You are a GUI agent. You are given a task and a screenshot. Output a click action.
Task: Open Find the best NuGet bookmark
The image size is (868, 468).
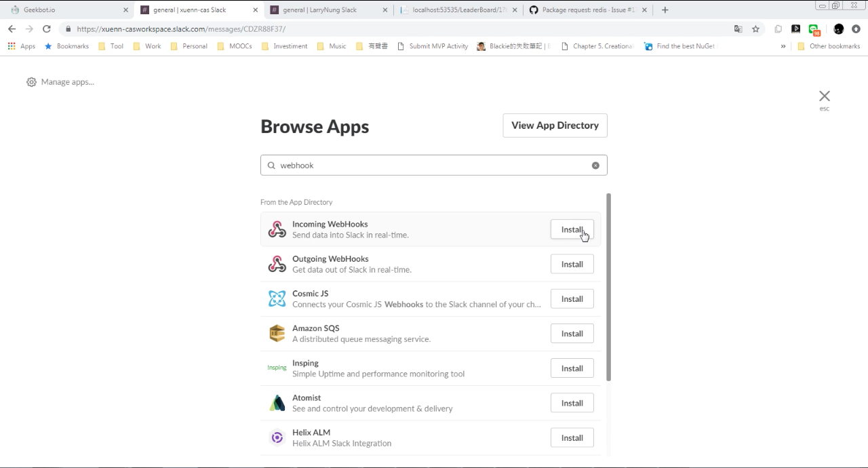(x=680, y=46)
